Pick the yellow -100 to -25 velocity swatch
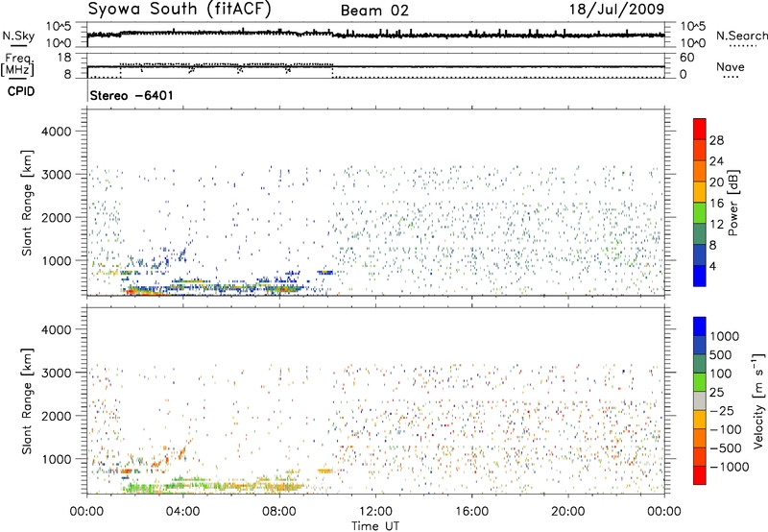The height and width of the screenshot is (532, 768). tap(700, 420)
